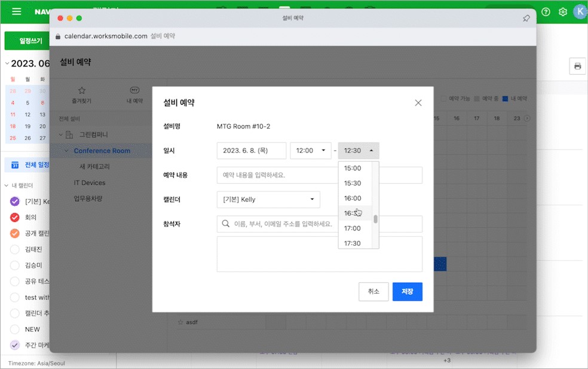Enable the NEW calendar checkbox

[x=14, y=329]
